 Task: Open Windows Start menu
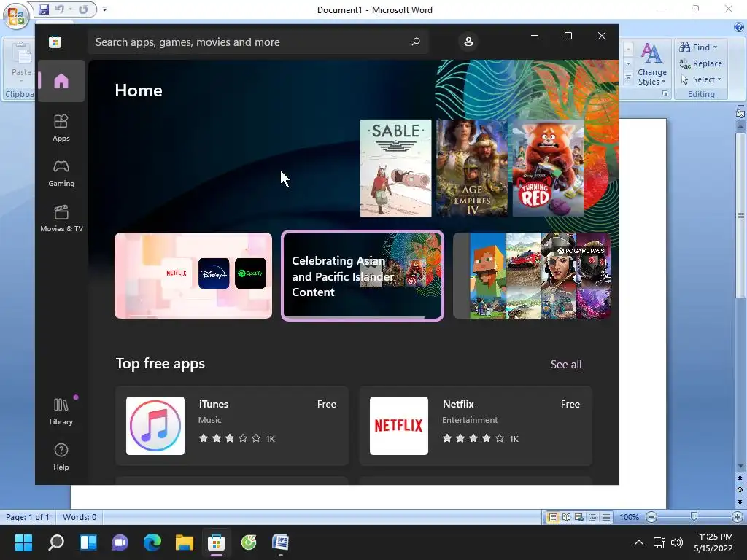coord(24,542)
